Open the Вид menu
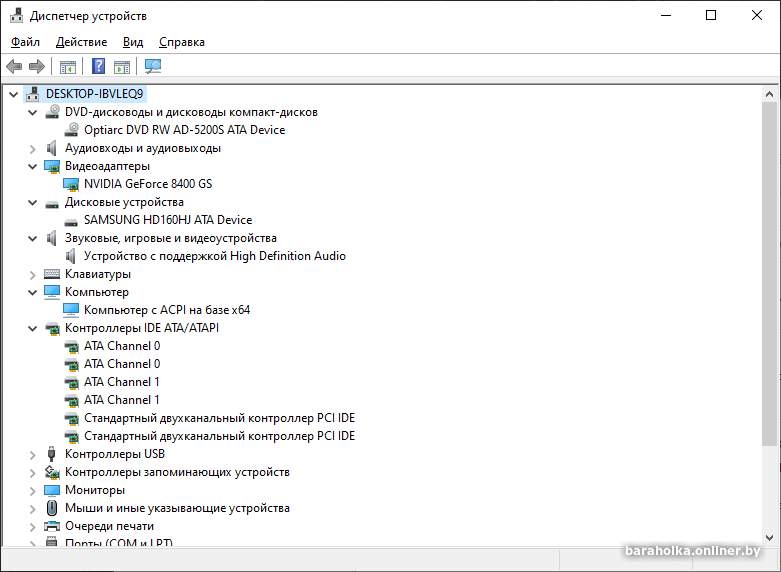Image resolution: width=781 pixels, height=572 pixels. click(x=133, y=42)
